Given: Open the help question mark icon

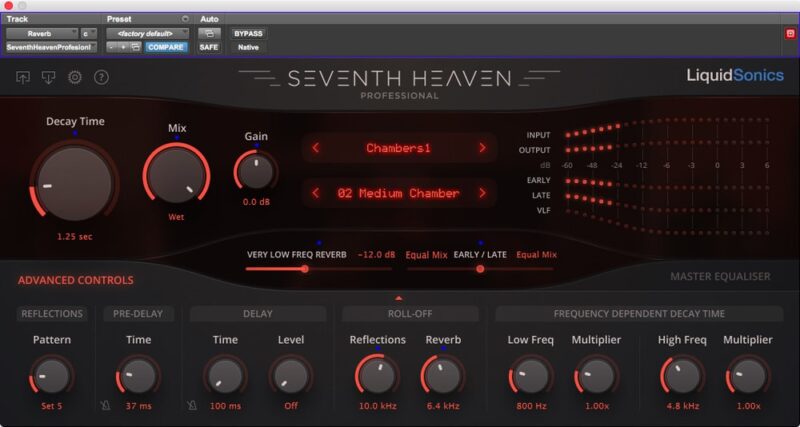Looking at the screenshot, I should click(x=102, y=78).
